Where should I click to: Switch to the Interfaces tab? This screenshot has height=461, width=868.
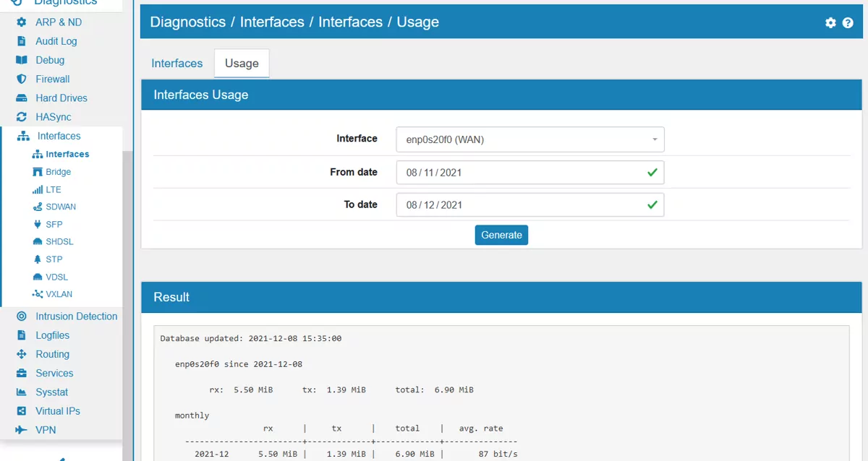coord(176,64)
